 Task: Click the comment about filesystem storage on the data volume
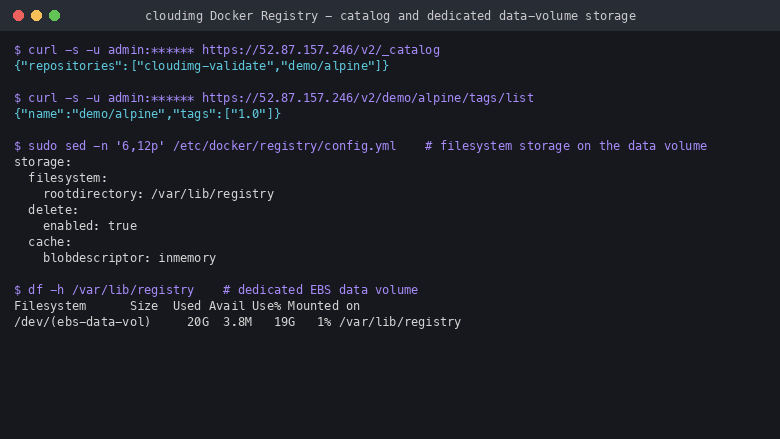point(566,146)
